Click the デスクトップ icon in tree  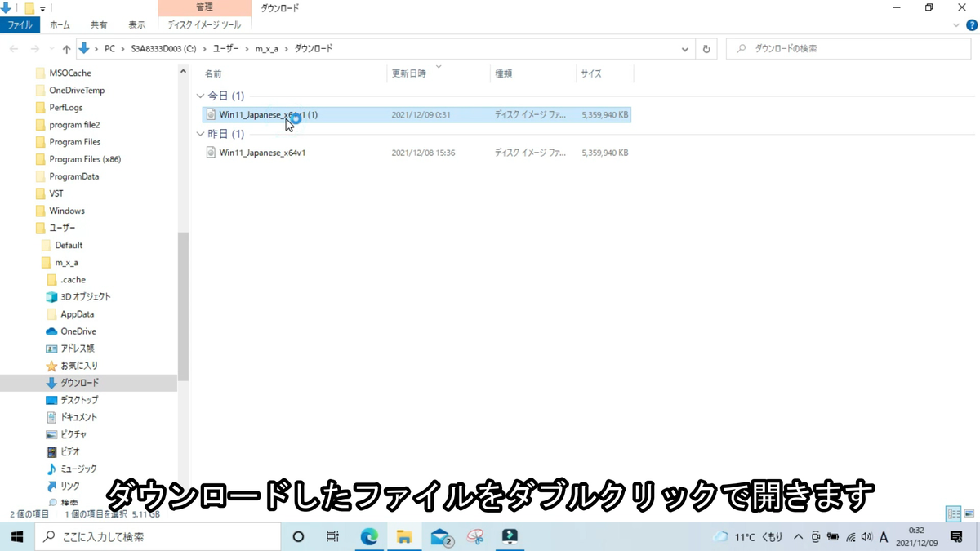51,400
